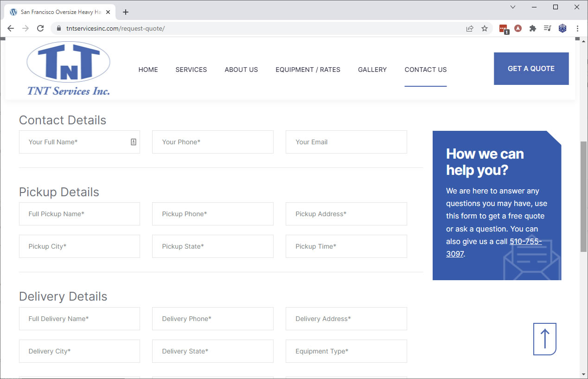Viewport: 588px width, 379px height.
Task: Click the Delivery State input field
Action: 212,351
